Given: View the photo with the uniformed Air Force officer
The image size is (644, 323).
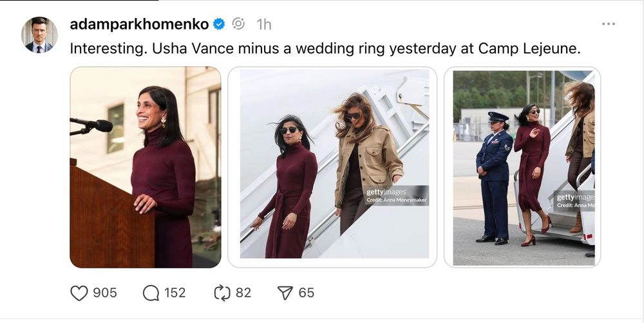Looking at the screenshot, I should point(522,167).
